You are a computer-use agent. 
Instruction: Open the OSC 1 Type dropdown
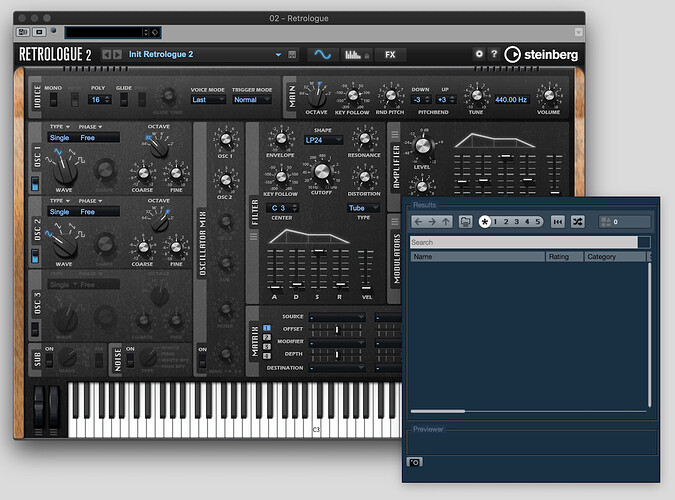(60, 127)
